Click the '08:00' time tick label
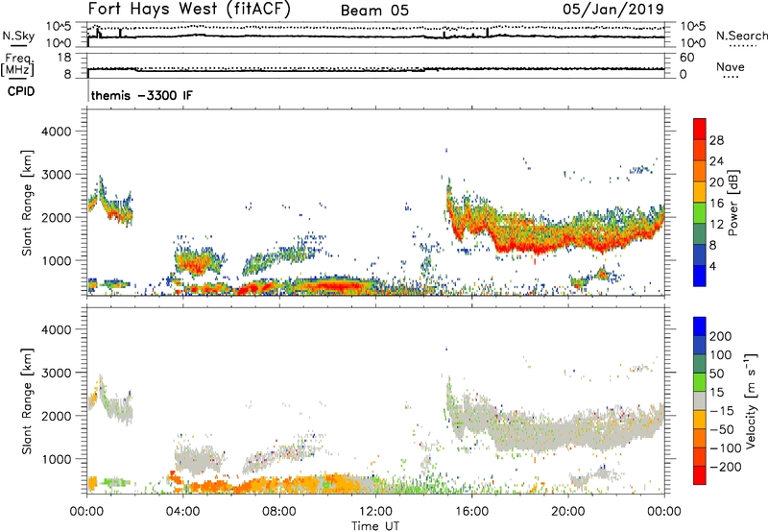 [279, 512]
